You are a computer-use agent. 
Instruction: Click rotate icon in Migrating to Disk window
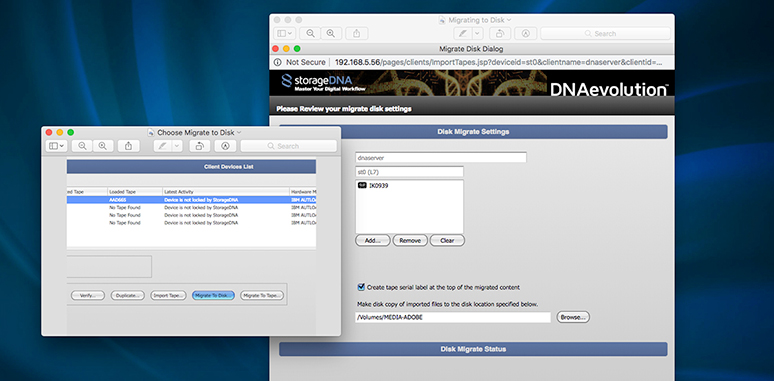click(500, 34)
